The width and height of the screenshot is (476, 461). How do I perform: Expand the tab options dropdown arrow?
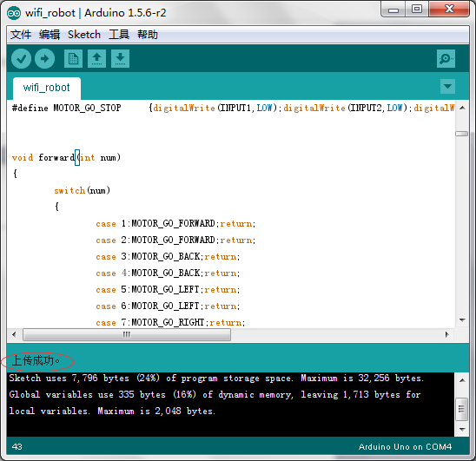447,86
